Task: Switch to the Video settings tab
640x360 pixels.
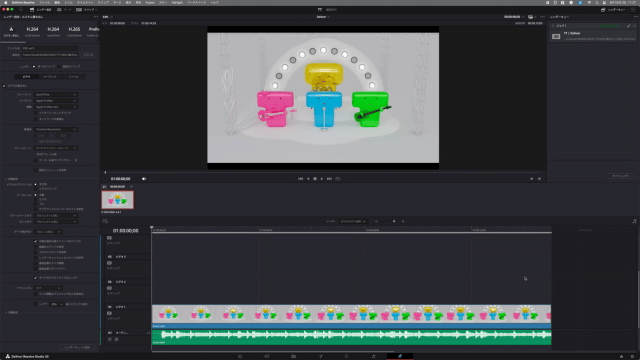Action: pos(27,77)
